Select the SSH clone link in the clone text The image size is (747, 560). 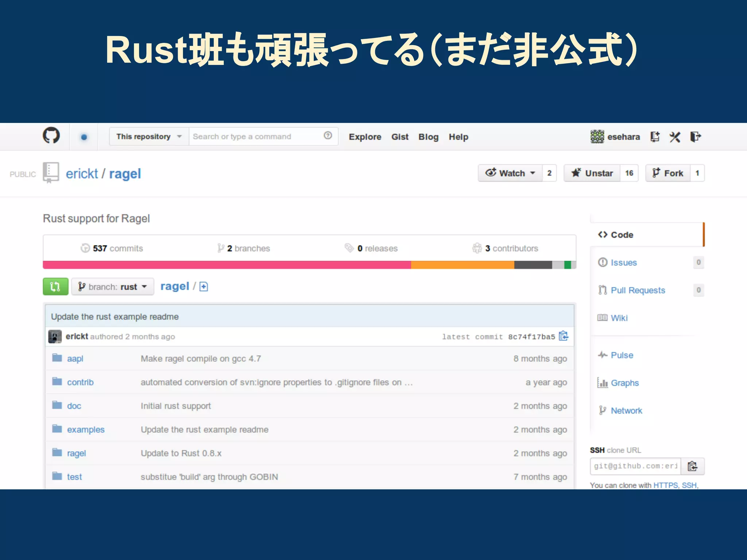pyautogui.click(x=689, y=485)
